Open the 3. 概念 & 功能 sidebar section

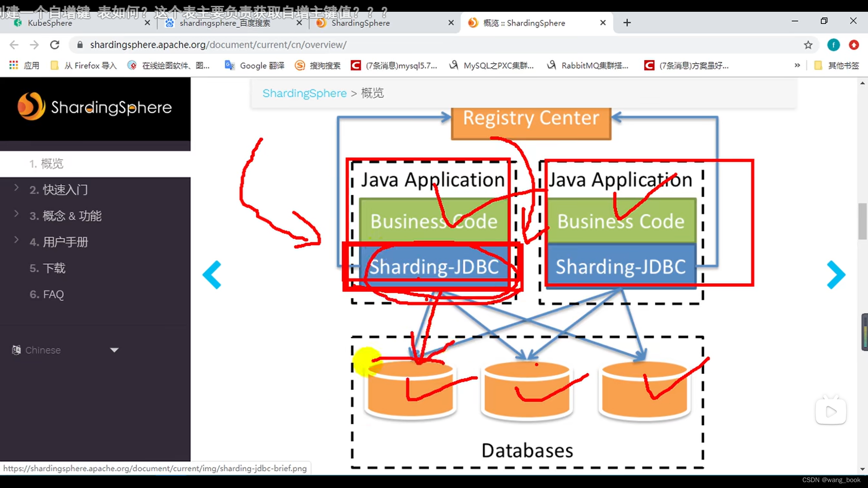(x=66, y=216)
